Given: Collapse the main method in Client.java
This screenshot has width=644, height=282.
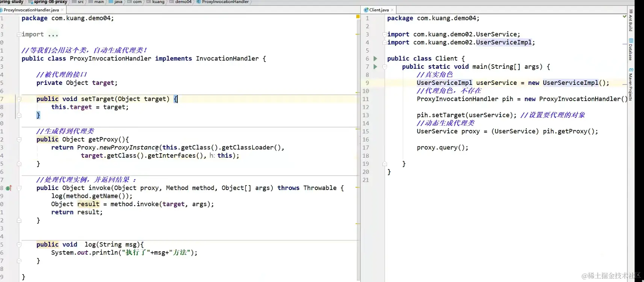Looking at the screenshot, I should pos(385,67).
